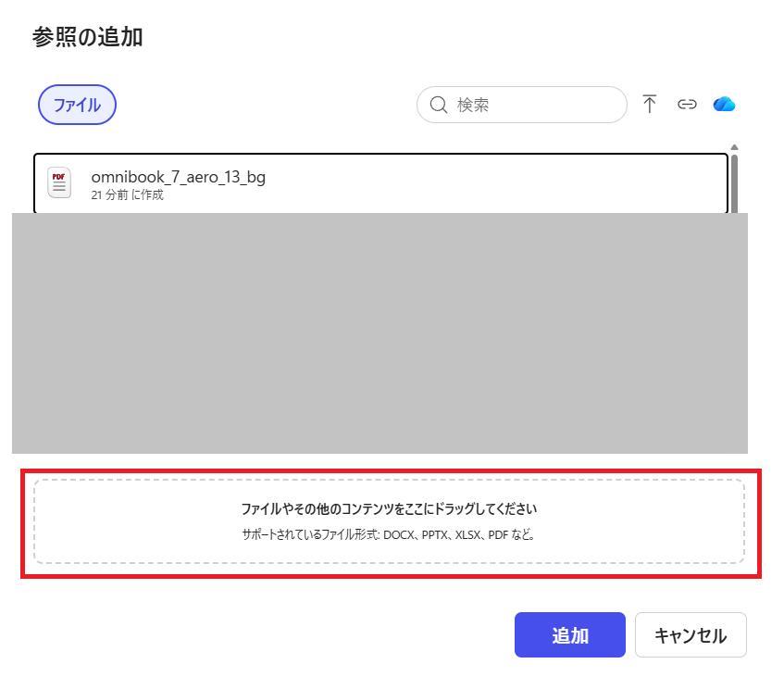The width and height of the screenshot is (784, 689).
Task: Click 追加 to add the reference
Action: 569,635
